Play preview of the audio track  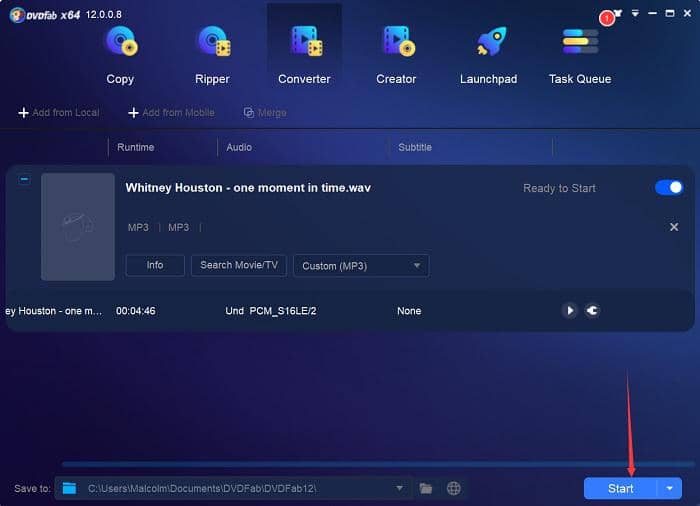[570, 310]
